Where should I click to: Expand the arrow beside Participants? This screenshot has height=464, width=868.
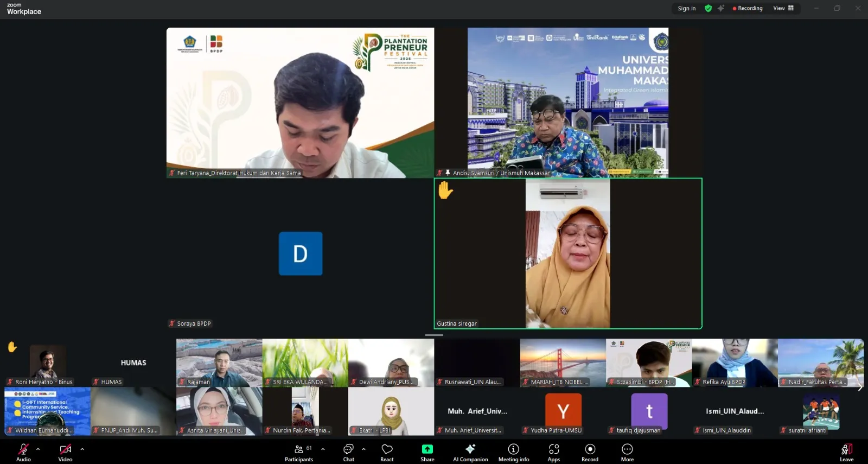323,449
